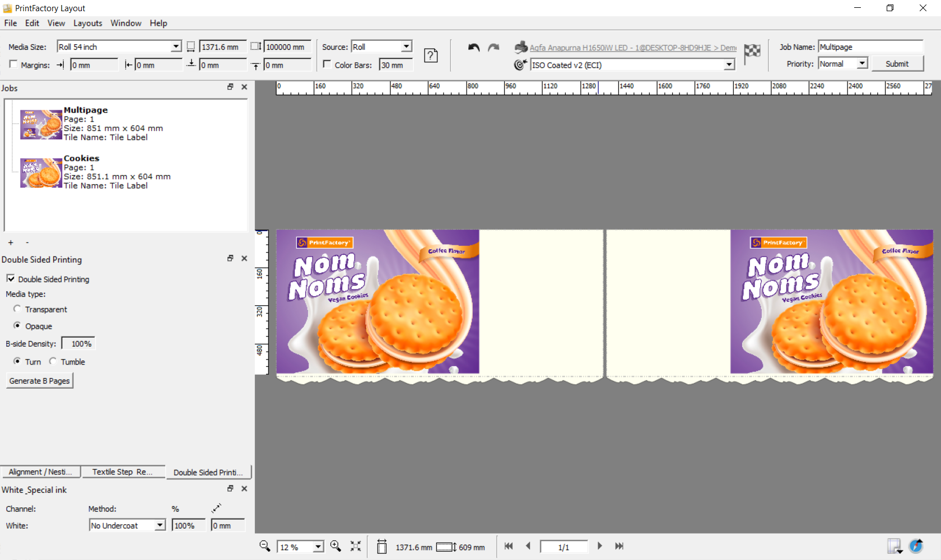Click the Job Name input field

point(870,47)
